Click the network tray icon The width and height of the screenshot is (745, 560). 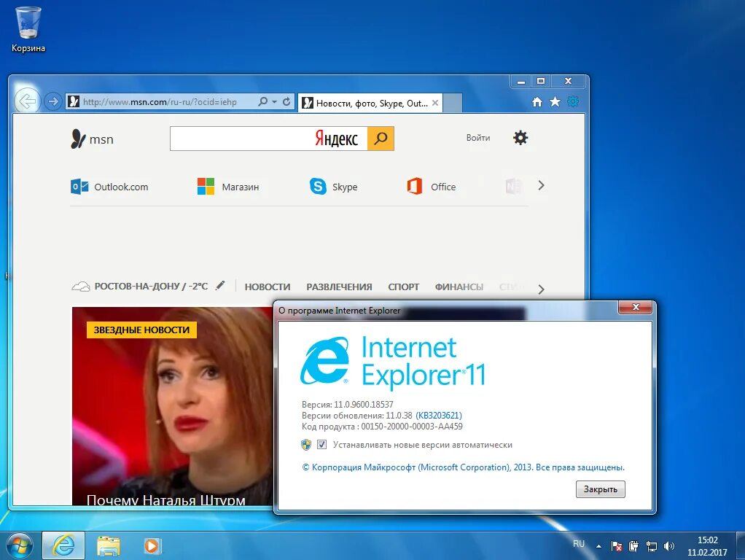click(x=652, y=546)
